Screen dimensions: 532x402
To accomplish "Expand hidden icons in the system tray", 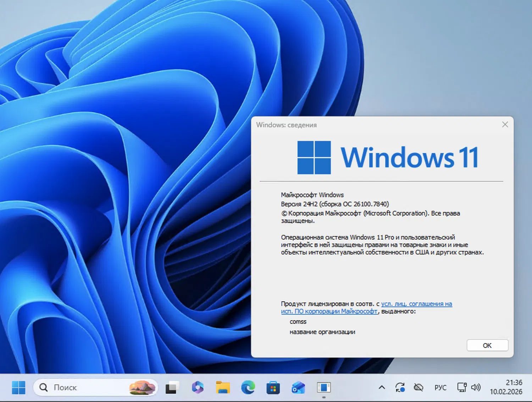I will point(382,387).
